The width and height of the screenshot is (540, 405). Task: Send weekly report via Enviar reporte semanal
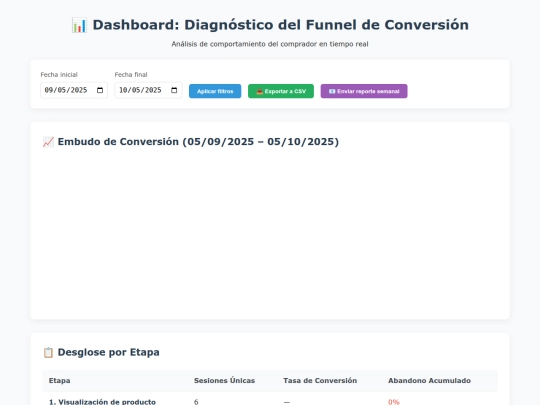click(364, 91)
